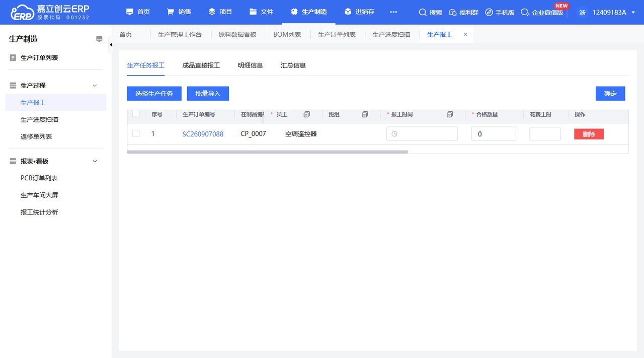Click the 批量导入 button

coord(208,94)
